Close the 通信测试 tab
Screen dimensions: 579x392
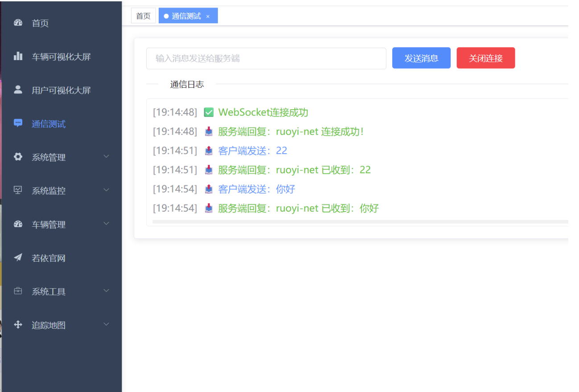click(x=208, y=16)
